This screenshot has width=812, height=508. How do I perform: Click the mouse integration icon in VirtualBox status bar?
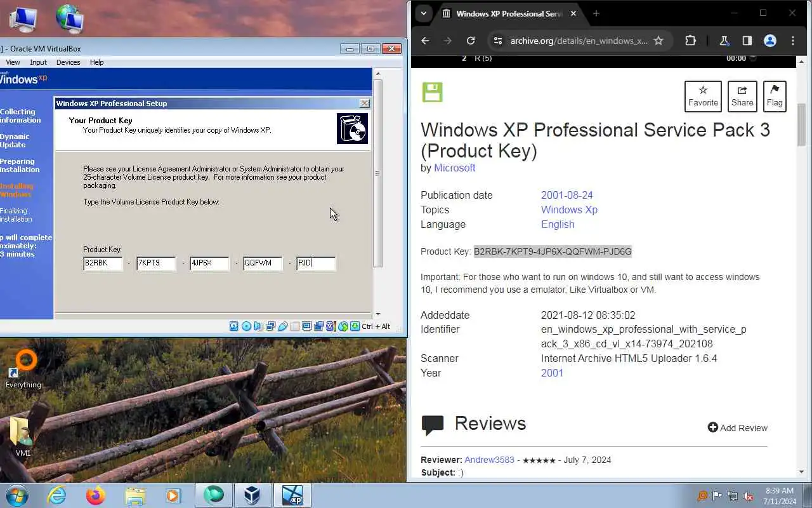tap(343, 326)
